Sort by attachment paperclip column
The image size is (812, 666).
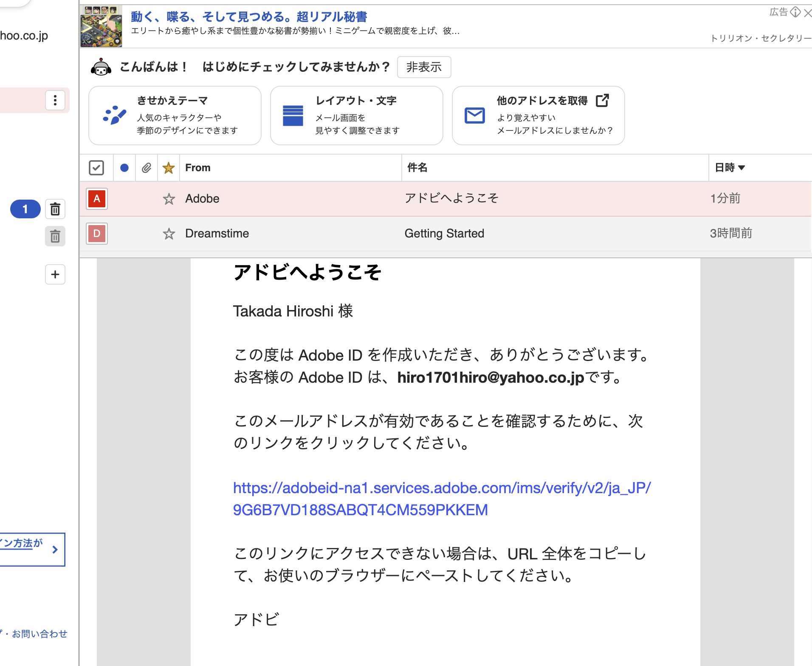147,168
